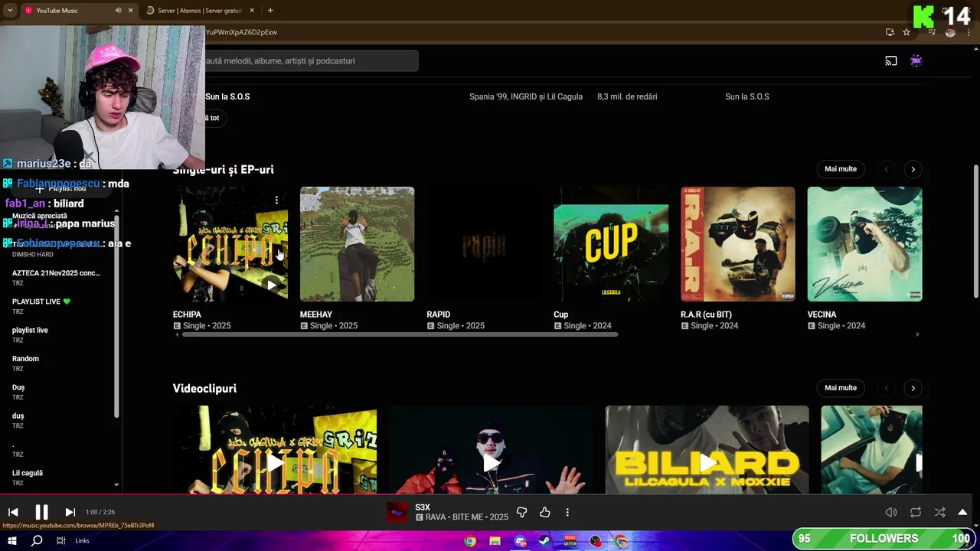This screenshot has height=551, width=980.
Task: Skip to the next track
Action: tap(70, 512)
